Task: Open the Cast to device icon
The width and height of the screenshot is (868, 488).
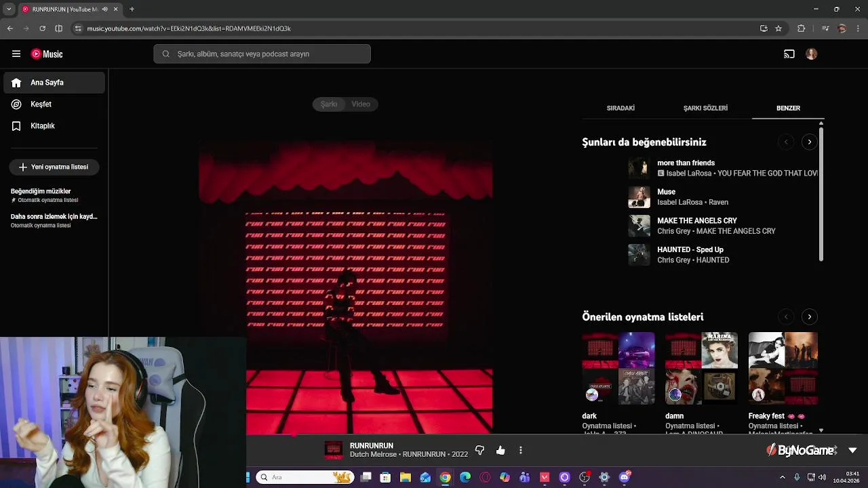Action: (789, 54)
